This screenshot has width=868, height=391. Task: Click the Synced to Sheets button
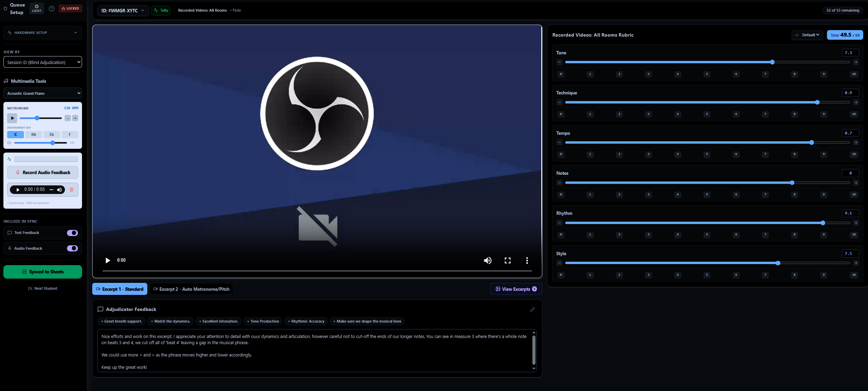43,272
